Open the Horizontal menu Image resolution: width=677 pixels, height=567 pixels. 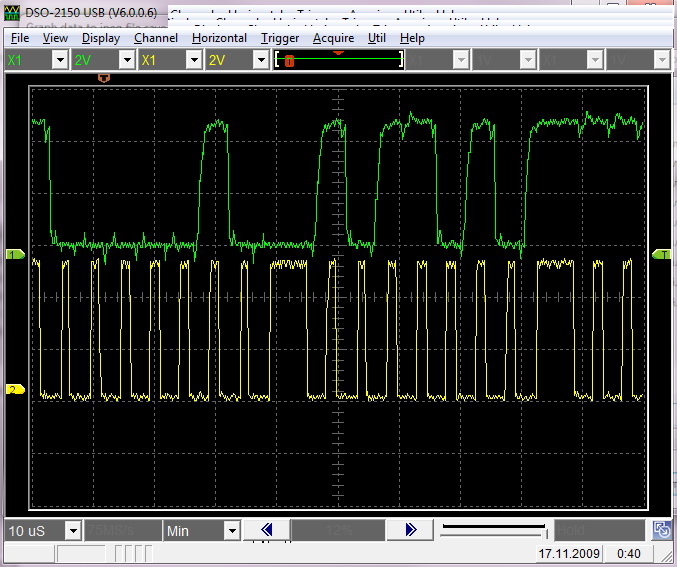pyautogui.click(x=219, y=38)
